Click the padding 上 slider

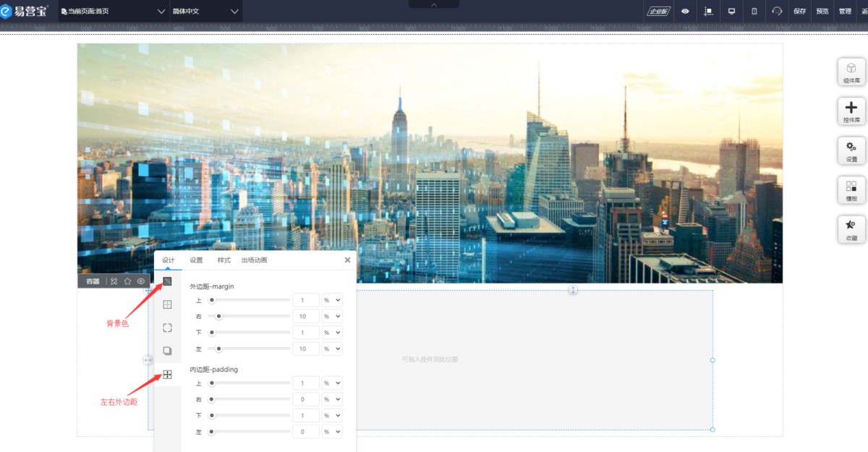[249, 383]
